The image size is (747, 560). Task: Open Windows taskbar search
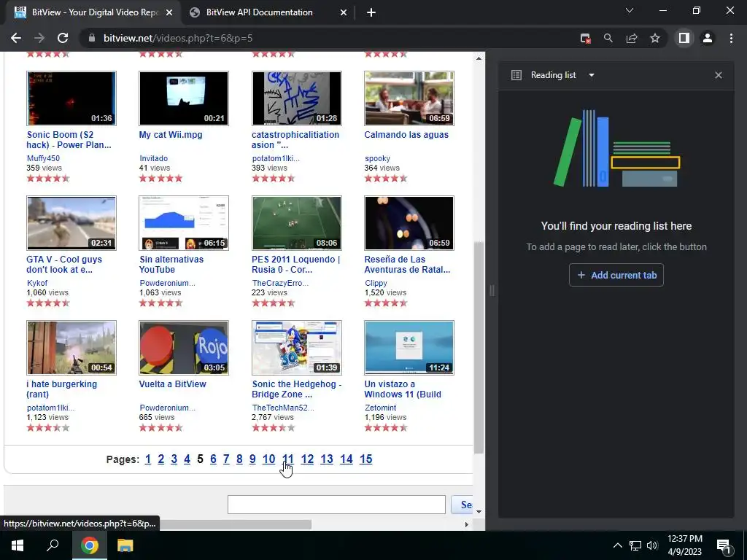53,545
